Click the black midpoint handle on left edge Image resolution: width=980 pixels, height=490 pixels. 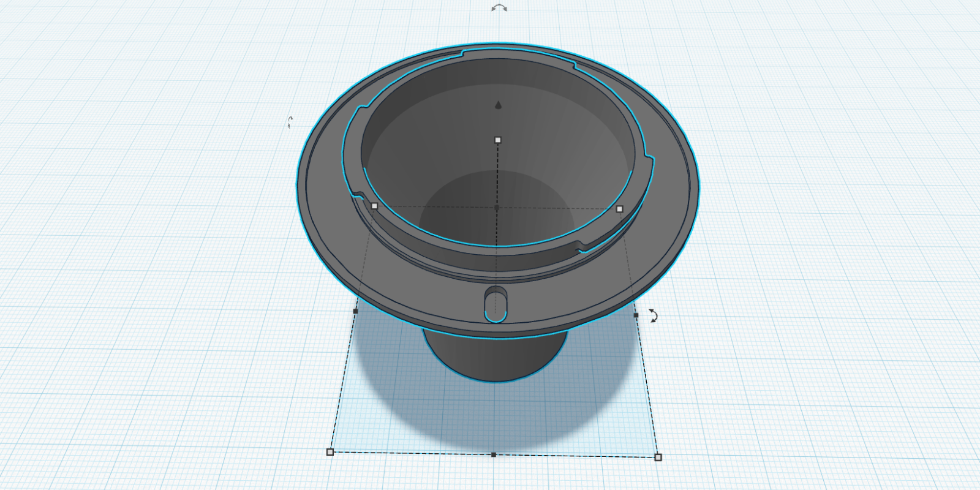[x=355, y=311]
